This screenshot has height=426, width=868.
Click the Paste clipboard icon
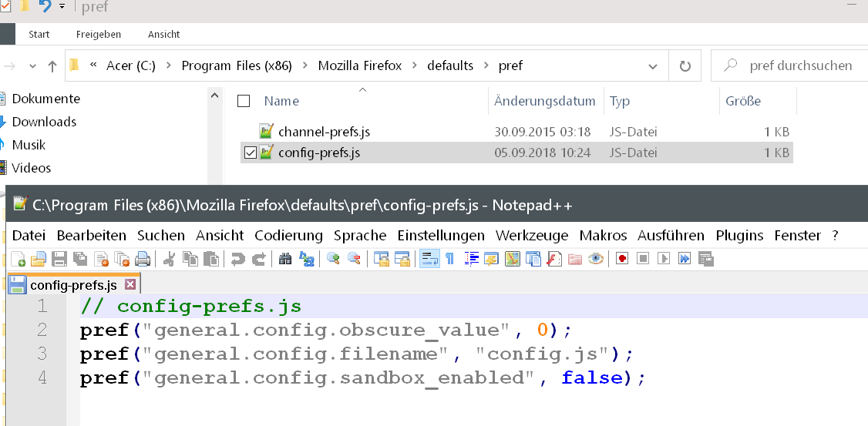click(211, 259)
